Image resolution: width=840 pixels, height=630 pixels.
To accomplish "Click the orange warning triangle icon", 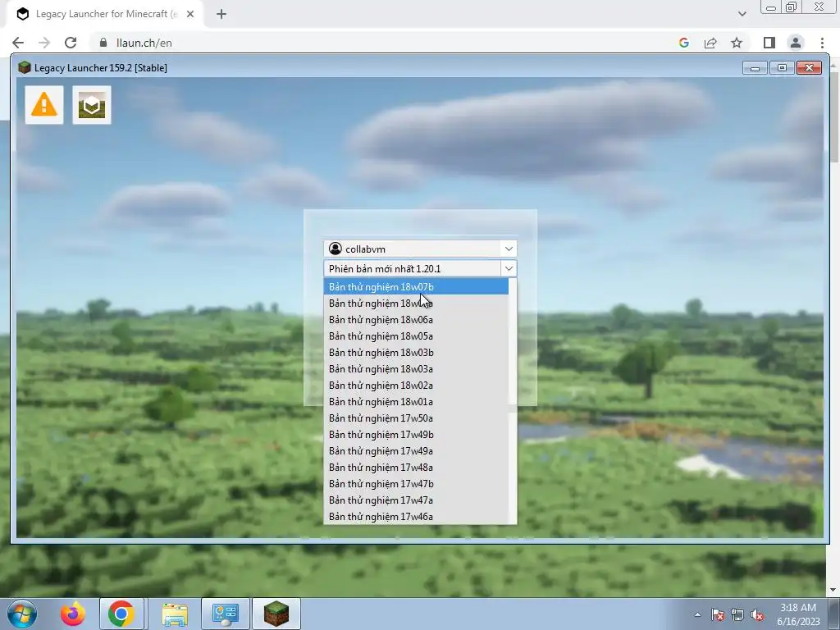I will tap(44, 105).
